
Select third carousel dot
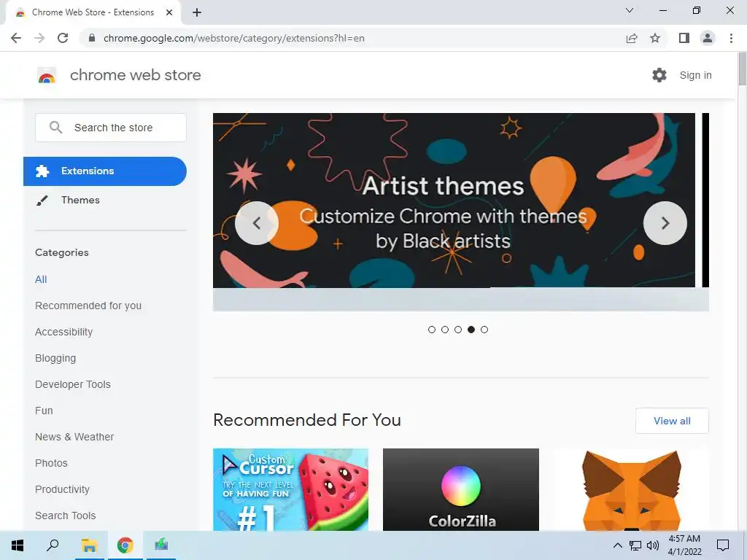(458, 330)
